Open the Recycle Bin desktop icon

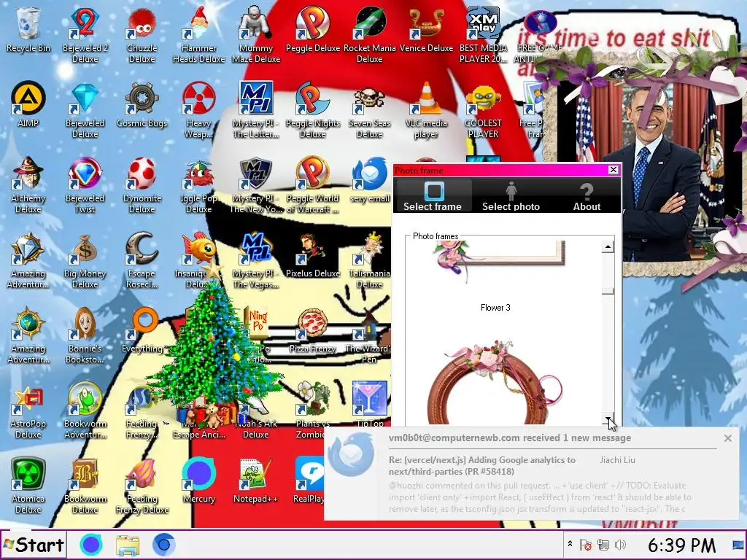(28, 28)
